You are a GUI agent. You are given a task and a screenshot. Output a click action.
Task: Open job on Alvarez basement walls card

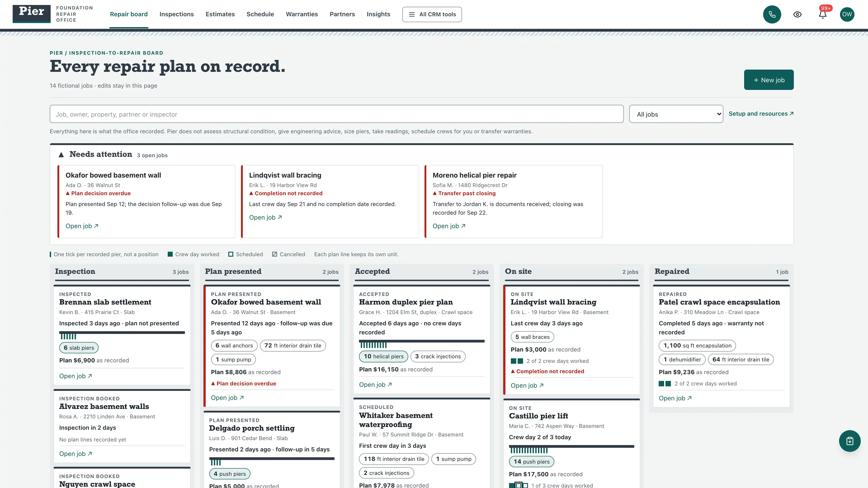point(75,454)
